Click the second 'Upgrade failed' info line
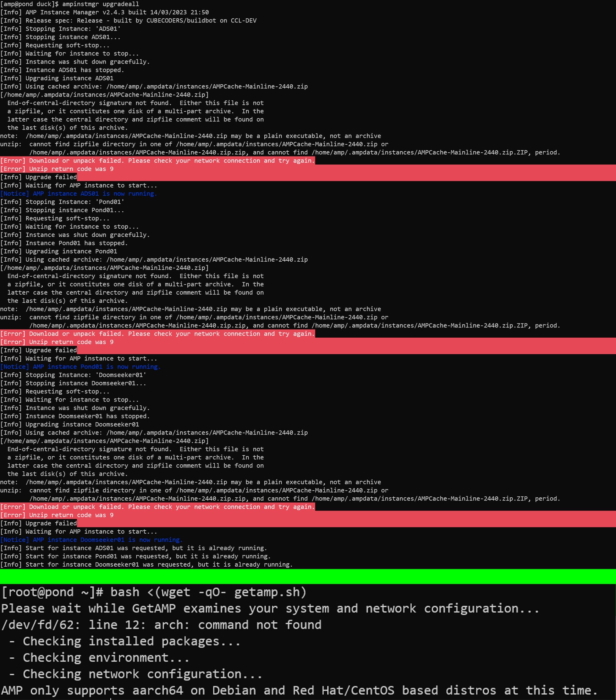The width and height of the screenshot is (616, 700). pos(38,350)
